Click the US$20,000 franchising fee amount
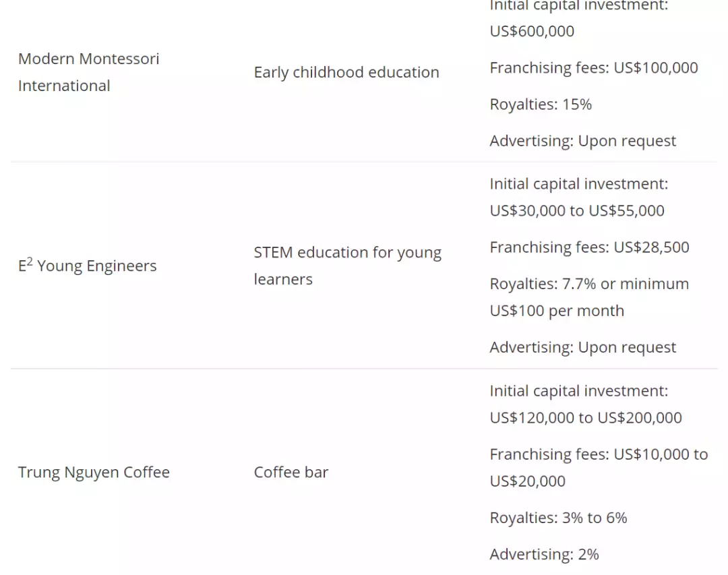The width and height of the screenshot is (728, 575). point(527,481)
